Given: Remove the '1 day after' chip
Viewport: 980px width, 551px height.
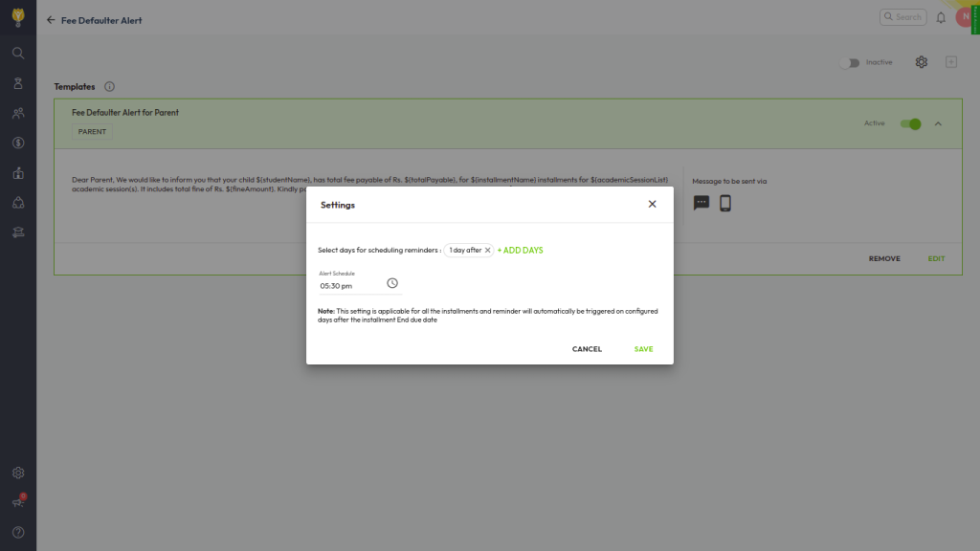Looking at the screenshot, I should click(x=487, y=250).
